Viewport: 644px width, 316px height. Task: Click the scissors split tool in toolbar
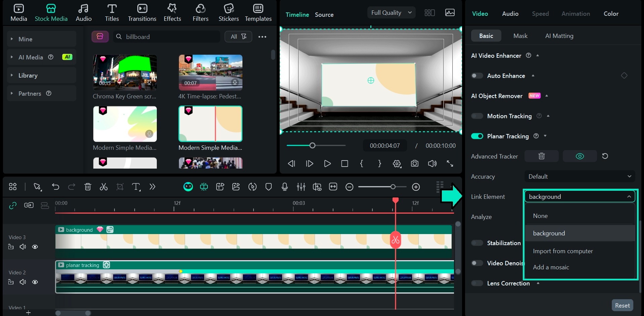pyautogui.click(x=104, y=187)
